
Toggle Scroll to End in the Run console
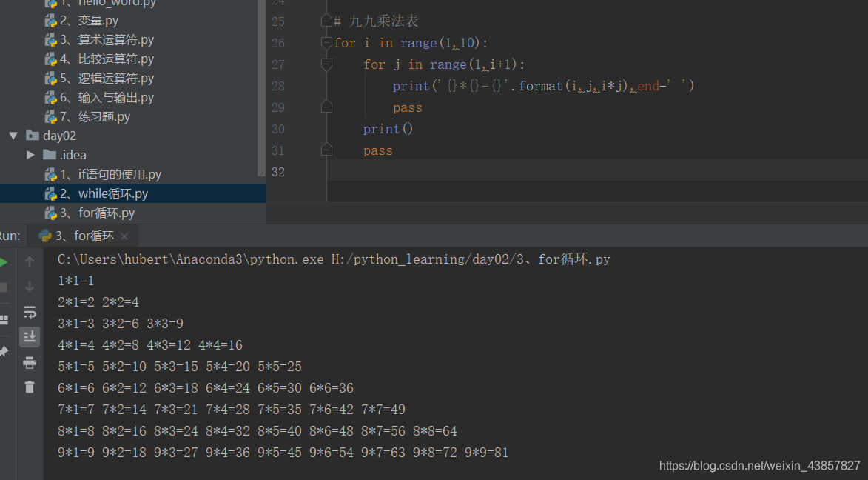pos(30,336)
